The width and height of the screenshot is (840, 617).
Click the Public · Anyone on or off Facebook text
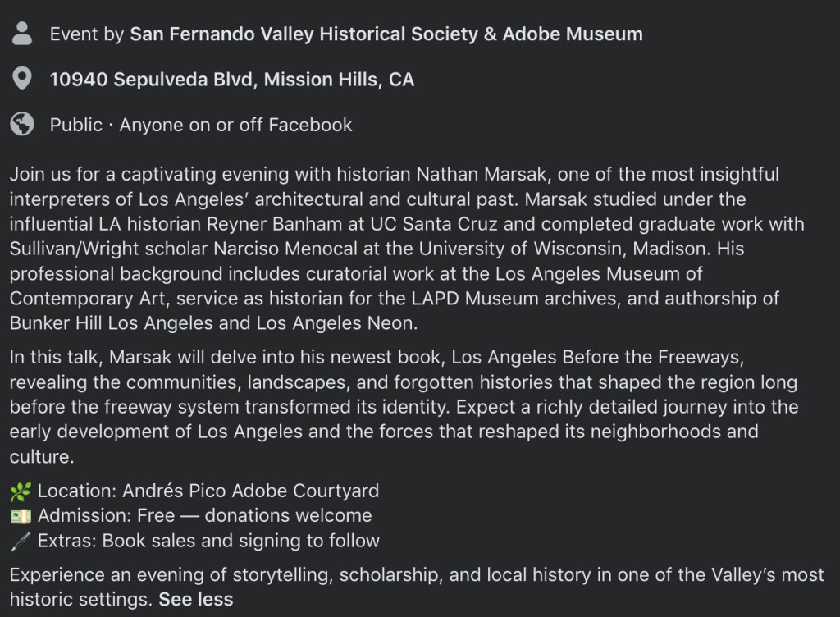tap(201, 125)
